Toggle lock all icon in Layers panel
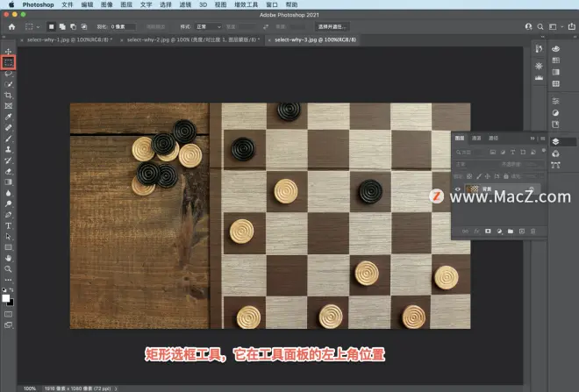Viewport: 579px width, 392px height. (506, 176)
